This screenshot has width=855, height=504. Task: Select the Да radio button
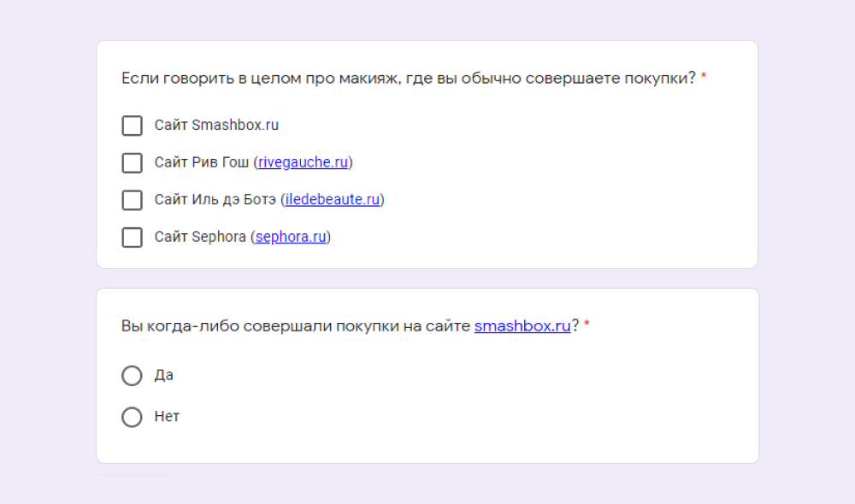132,375
